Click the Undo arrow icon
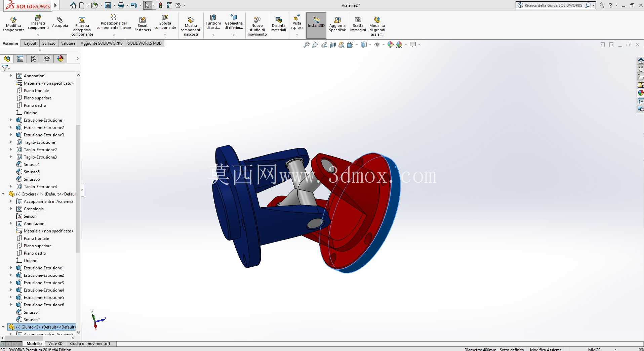The image size is (644, 351). [x=134, y=5]
